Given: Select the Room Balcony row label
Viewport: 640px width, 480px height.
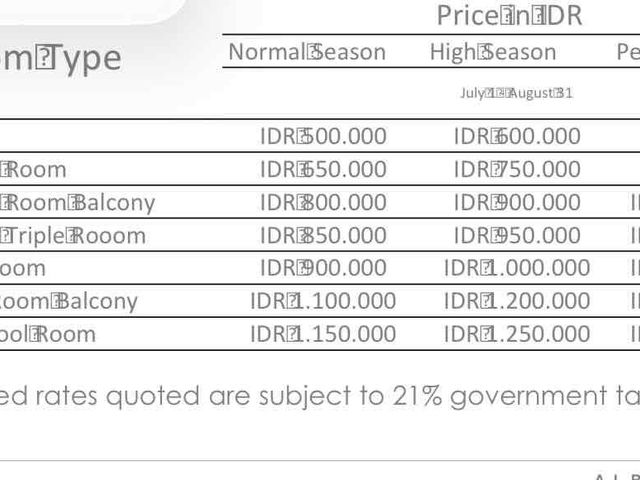Looking at the screenshot, I should click(78, 203).
